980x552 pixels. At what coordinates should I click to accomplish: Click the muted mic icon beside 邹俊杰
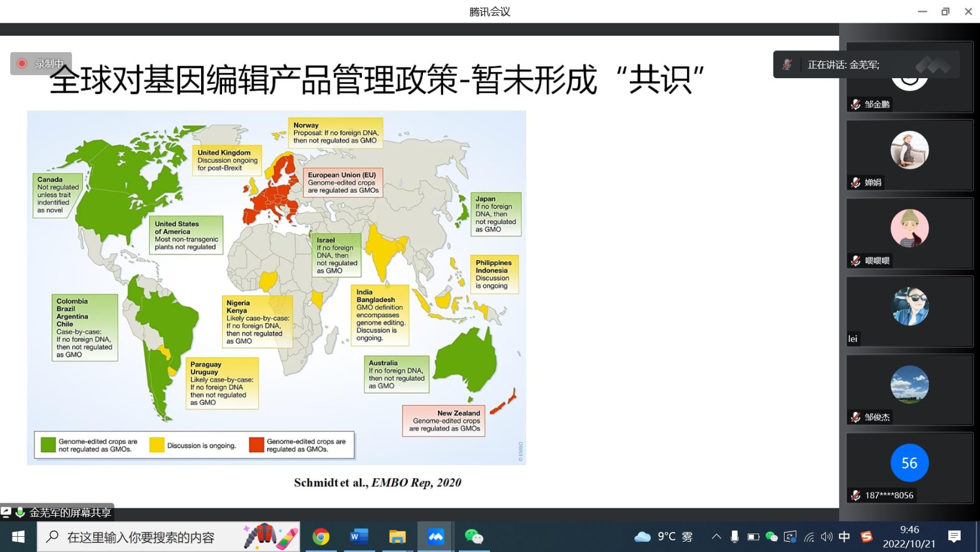(856, 417)
